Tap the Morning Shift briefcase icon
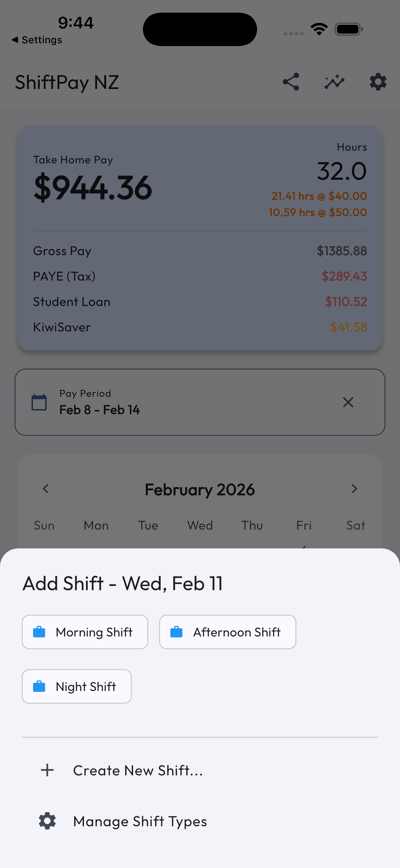 (x=39, y=632)
